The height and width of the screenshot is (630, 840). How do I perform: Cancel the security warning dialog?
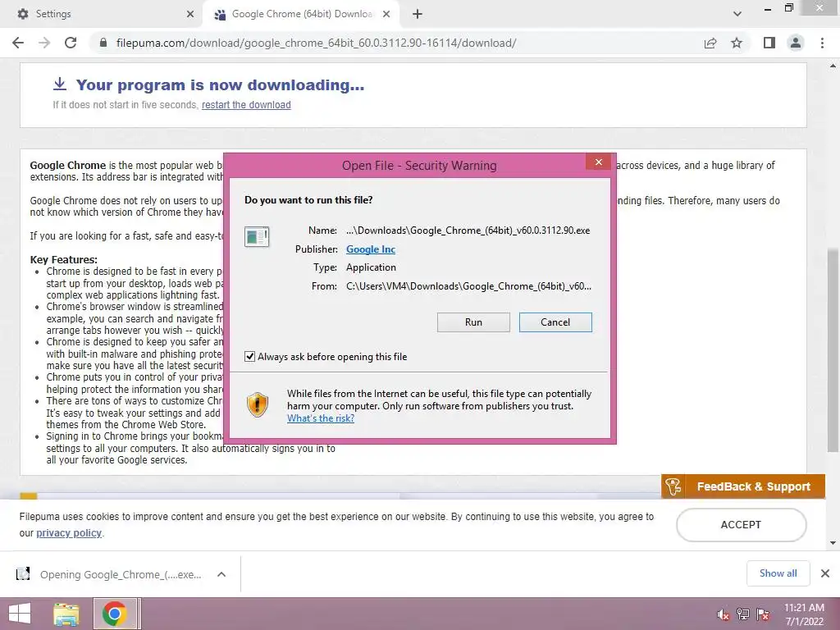[x=555, y=322]
